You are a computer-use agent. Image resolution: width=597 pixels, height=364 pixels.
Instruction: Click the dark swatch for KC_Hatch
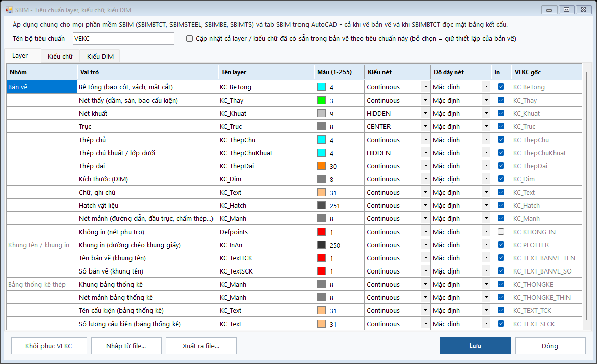[322, 205]
